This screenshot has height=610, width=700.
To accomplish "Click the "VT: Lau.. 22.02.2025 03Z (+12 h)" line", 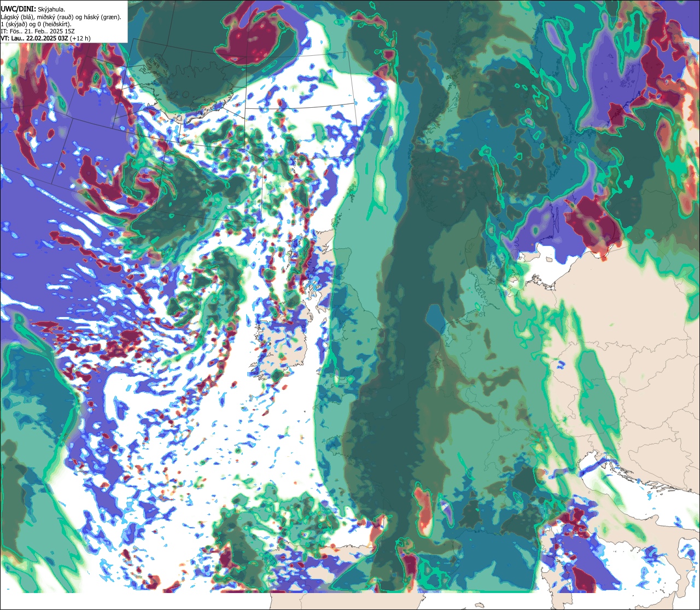I will click(x=45, y=38).
